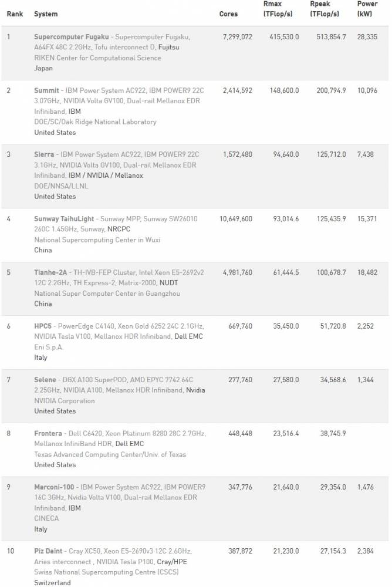Click the Rank column header
392x587 pixels.
pos(15,14)
